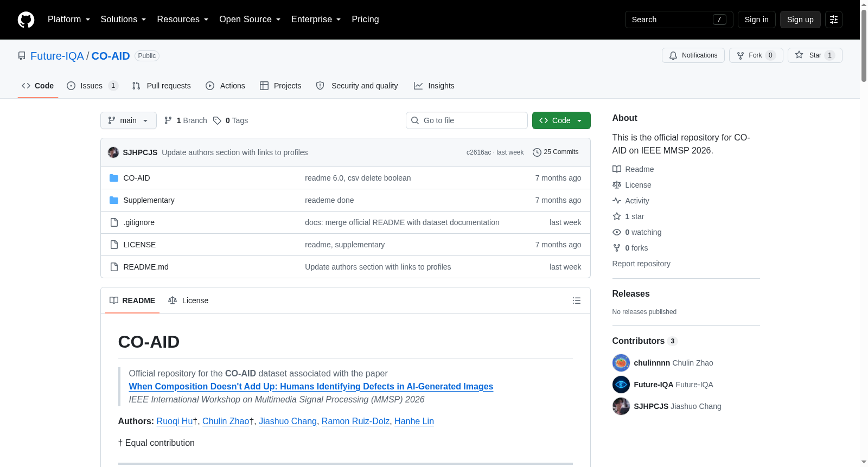Click the .gitignore file icon
Screen dimensions: 868x467
tap(114, 222)
